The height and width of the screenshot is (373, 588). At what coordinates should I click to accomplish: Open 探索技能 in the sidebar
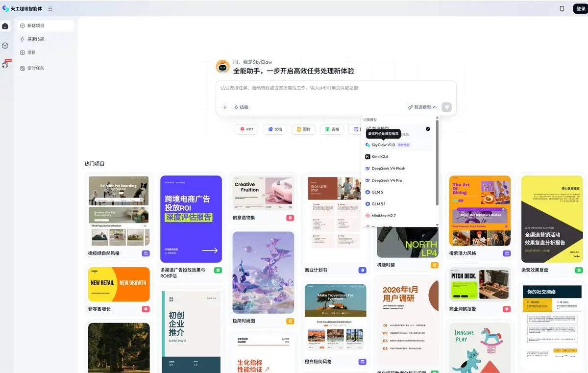46,39
